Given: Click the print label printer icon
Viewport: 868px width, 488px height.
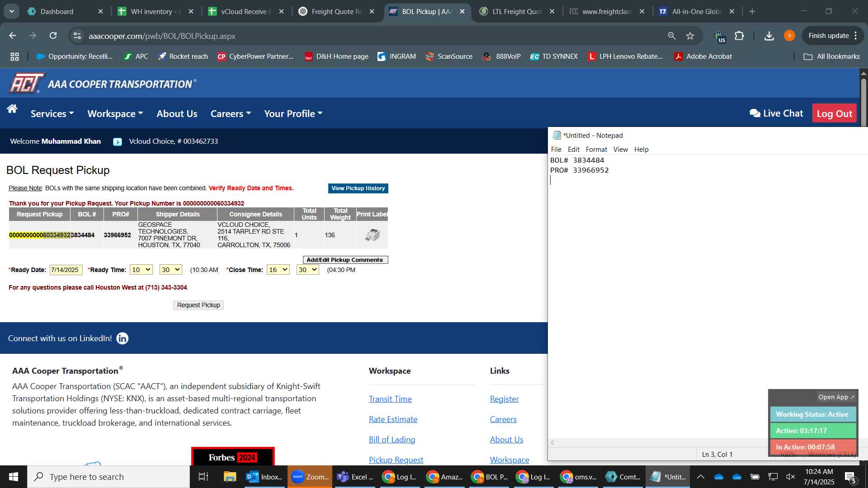Looking at the screenshot, I should (x=372, y=235).
